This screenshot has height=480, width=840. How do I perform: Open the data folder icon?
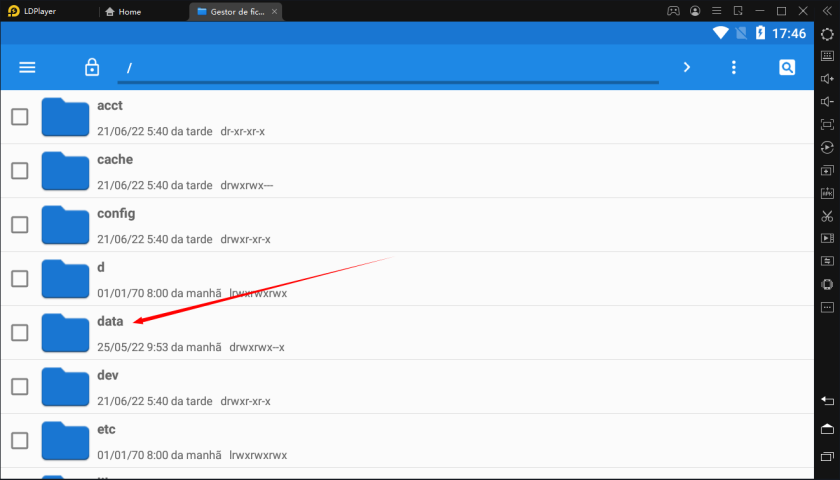tap(65, 333)
